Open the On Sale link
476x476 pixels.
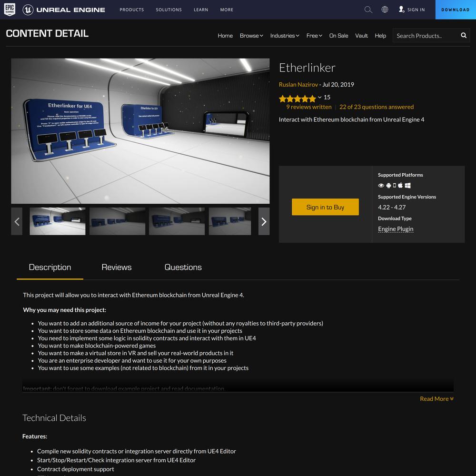[339, 36]
